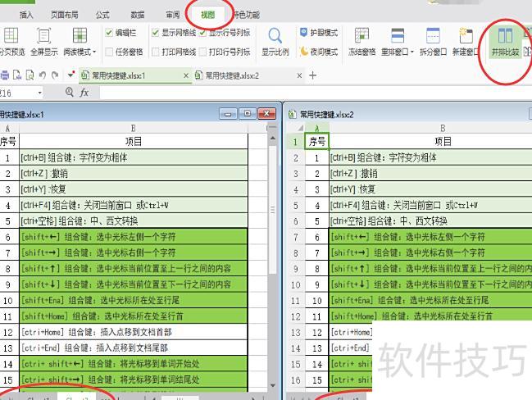Toggle Print Gridlines (打印网格线) checkbox

156,52
